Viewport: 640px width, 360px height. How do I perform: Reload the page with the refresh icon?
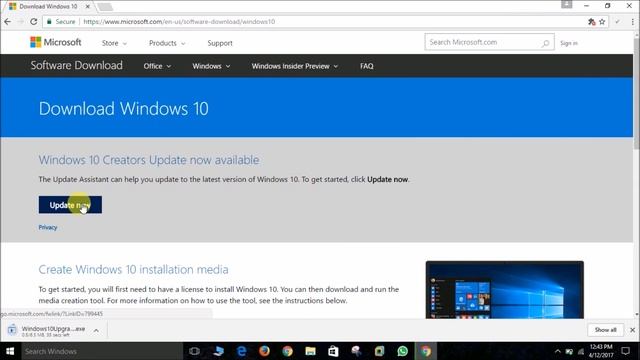coord(34,22)
